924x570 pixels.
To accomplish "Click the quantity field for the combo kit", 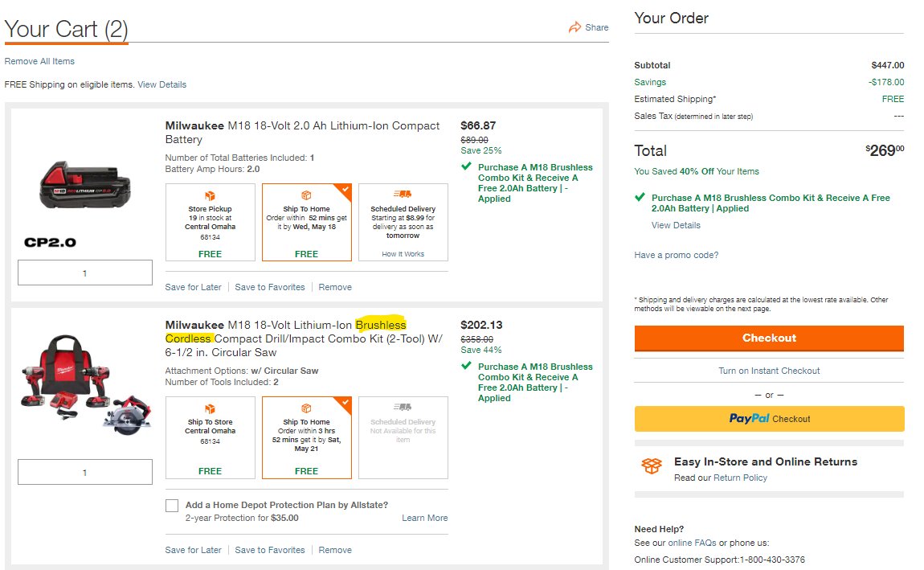I will coord(85,472).
